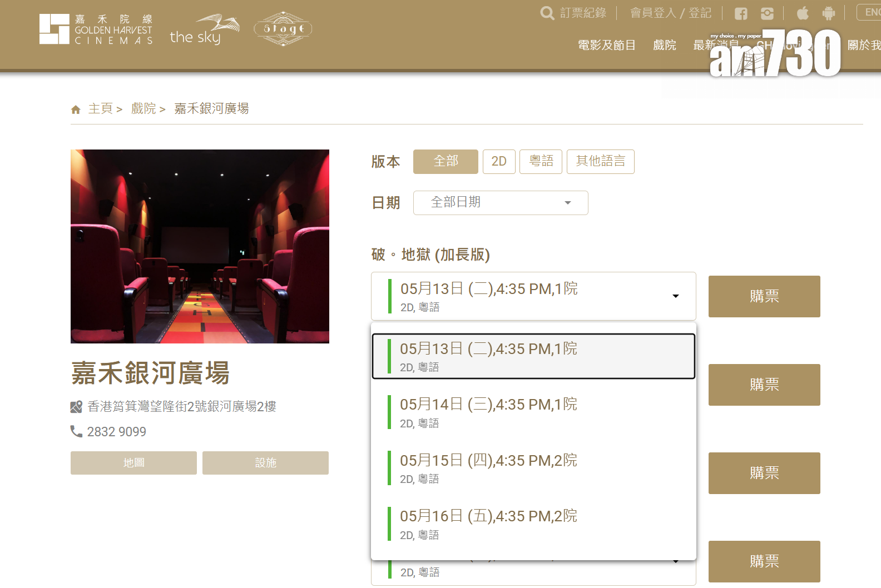
Task: Click the Stage emblem logo
Action: point(283,29)
